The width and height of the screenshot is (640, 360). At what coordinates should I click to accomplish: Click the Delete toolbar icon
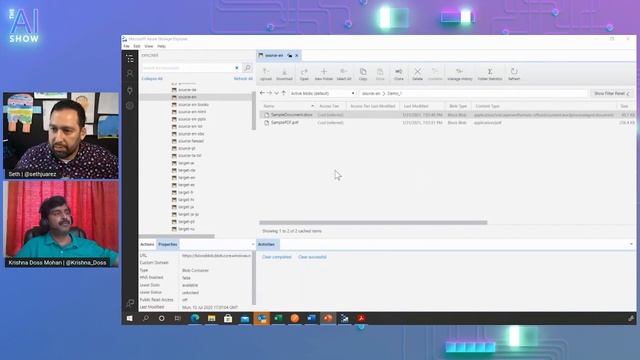(x=417, y=74)
